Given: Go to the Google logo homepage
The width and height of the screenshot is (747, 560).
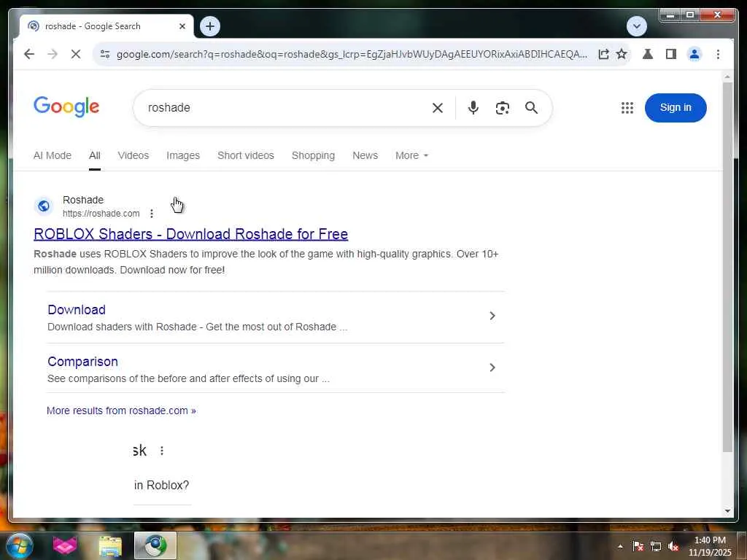Looking at the screenshot, I should click(66, 106).
